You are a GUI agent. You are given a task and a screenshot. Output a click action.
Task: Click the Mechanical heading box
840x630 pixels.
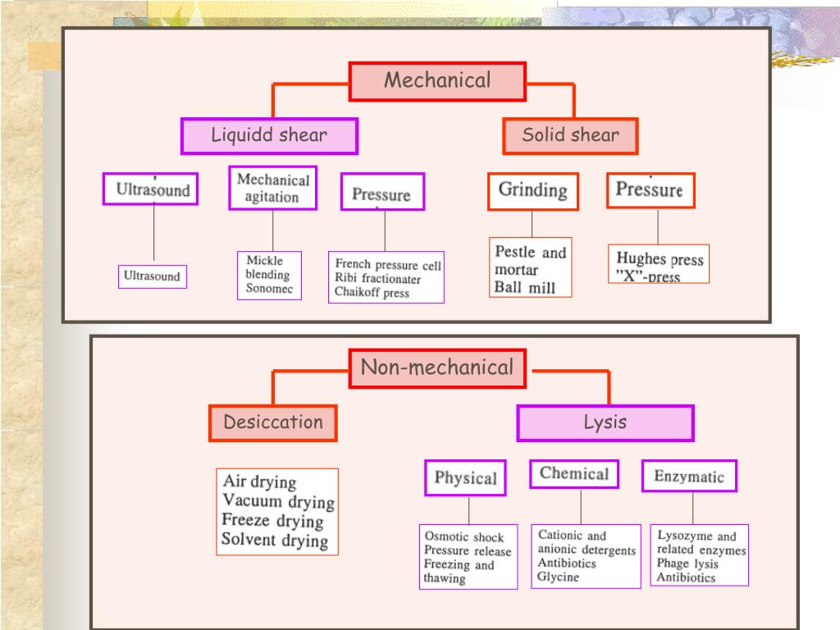437,81
